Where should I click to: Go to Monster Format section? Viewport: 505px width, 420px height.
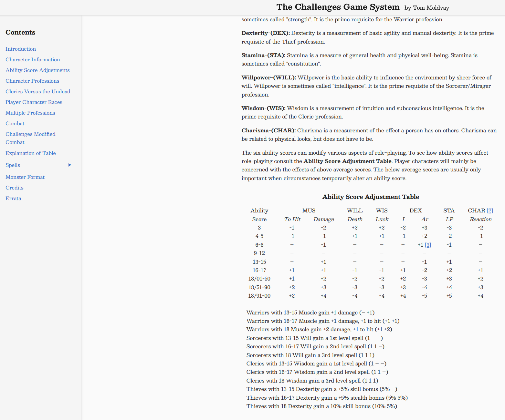(25, 177)
